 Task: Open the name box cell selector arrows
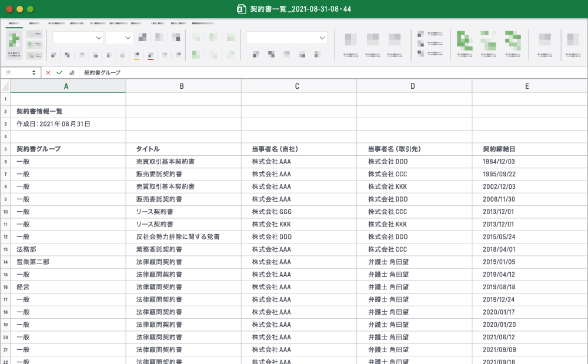pyautogui.click(x=34, y=72)
